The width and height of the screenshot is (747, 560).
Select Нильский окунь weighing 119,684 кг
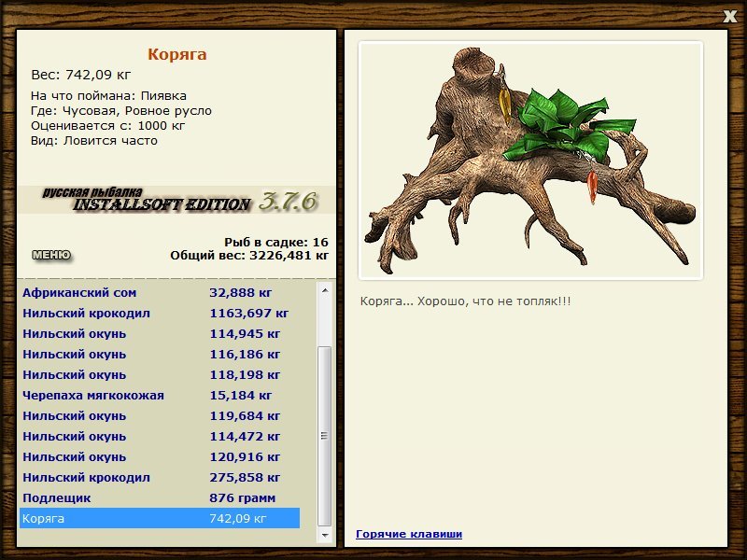[160, 415]
